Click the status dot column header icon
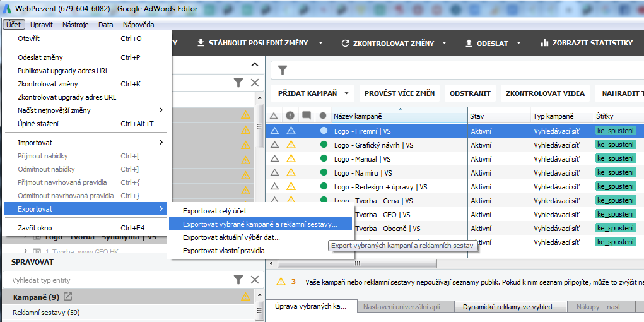This screenshot has height=322, width=644. 323,116
